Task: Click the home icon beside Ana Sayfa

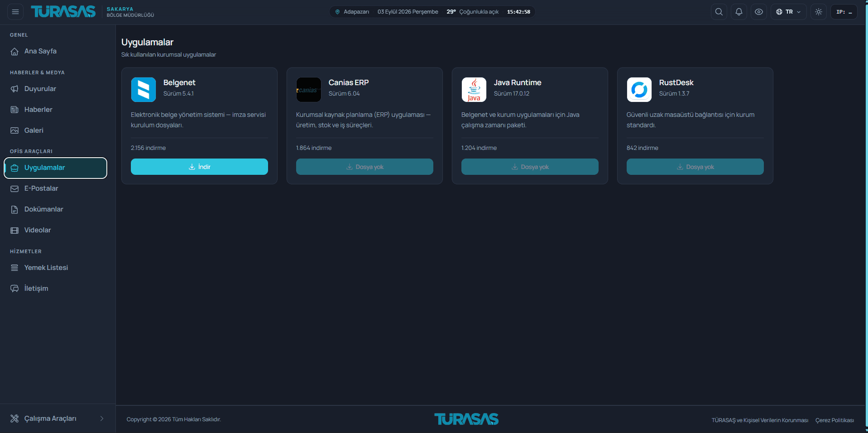Action: point(14,51)
